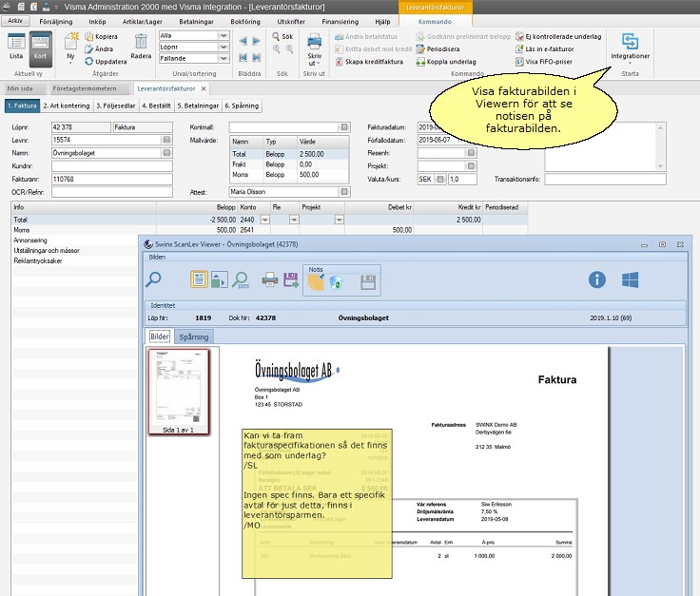Click Utställningar och mässor row
Screen dimensions: 700x596
(47, 250)
